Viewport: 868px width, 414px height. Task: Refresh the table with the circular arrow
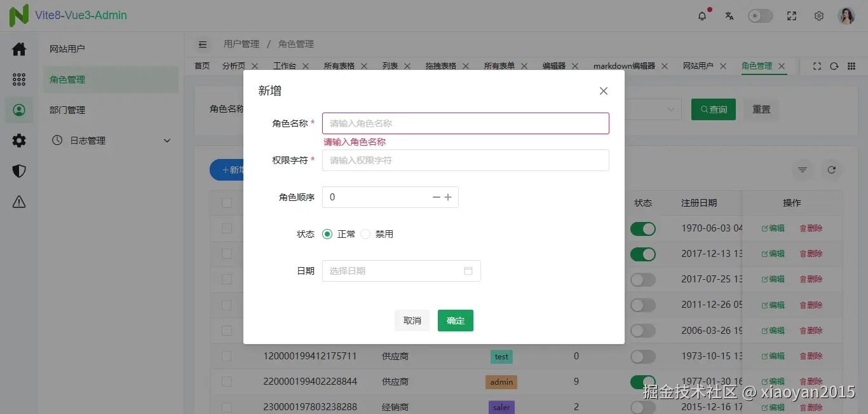coord(831,170)
